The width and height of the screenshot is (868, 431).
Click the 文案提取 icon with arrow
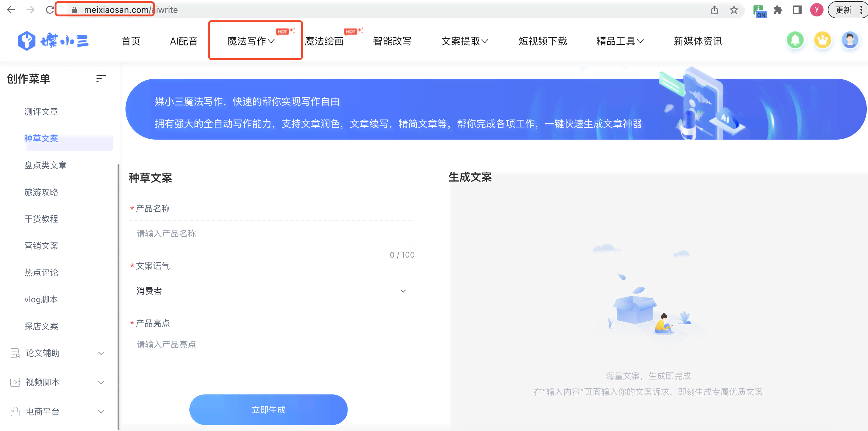point(465,41)
